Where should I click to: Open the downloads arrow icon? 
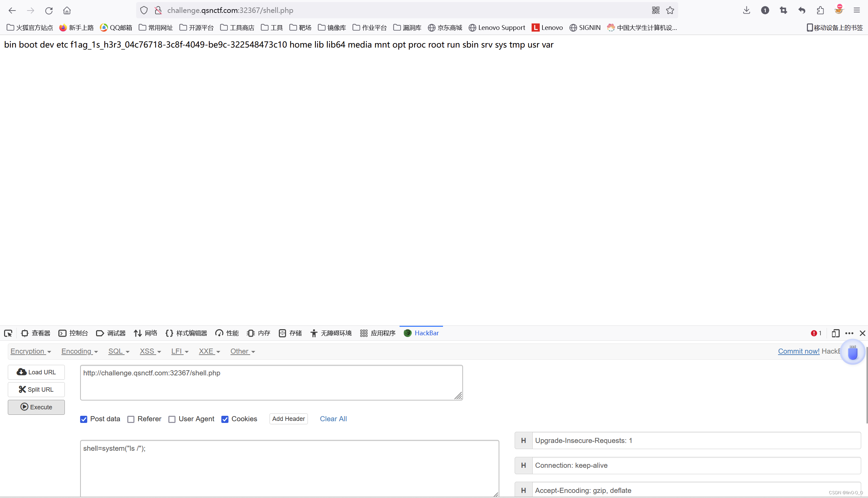click(x=746, y=10)
